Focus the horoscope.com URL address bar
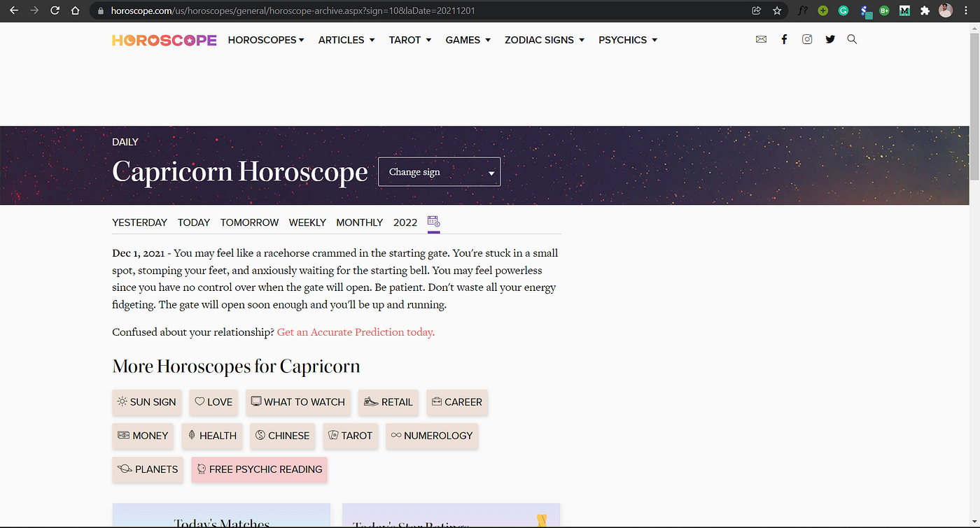Screen dimensions: 980x528 tap(420, 11)
